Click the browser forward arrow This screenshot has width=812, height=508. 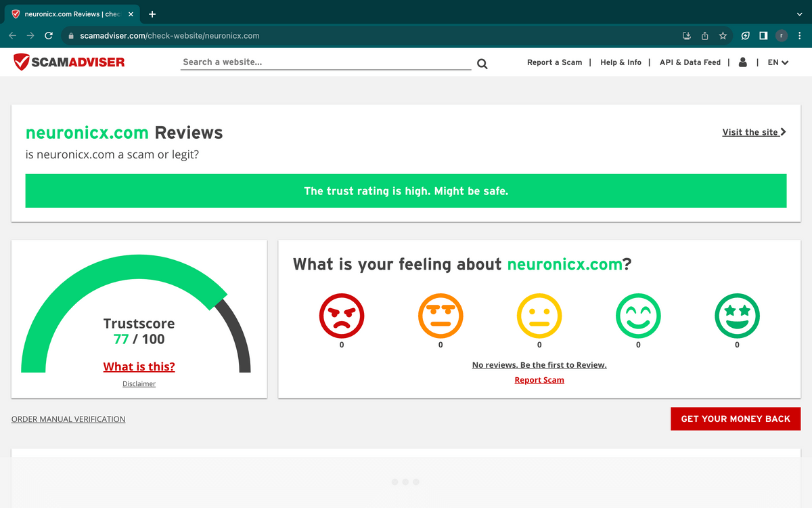click(x=30, y=36)
